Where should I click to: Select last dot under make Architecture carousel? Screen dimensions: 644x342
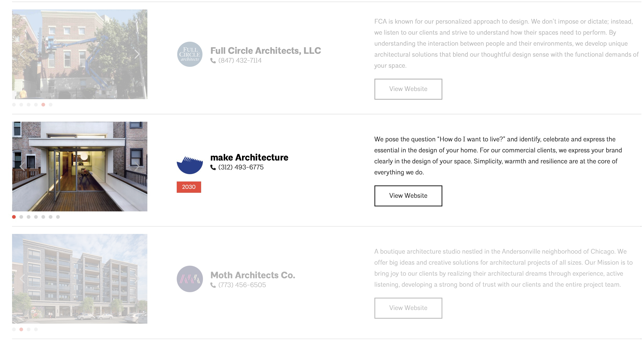pos(58,217)
